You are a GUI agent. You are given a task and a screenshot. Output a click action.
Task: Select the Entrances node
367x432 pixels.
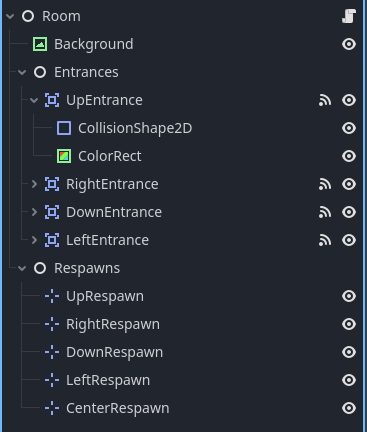point(86,72)
